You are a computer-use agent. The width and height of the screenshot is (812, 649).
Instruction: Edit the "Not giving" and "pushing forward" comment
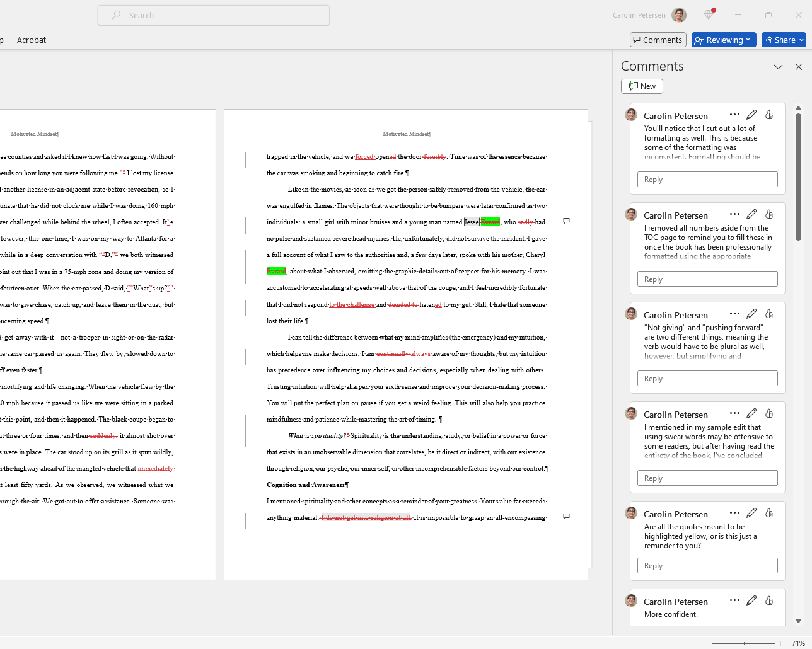pyautogui.click(x=751, y=314)
